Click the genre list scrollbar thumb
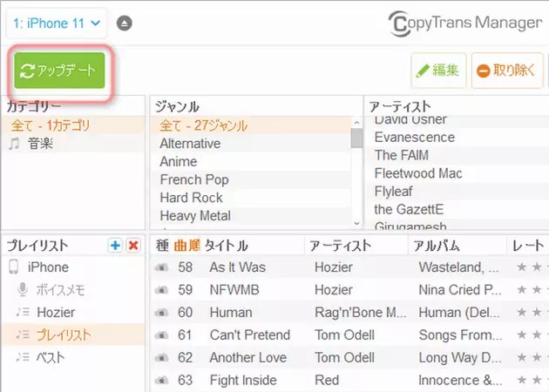Image resolution: width=549 pixels, height=392 pixels. (356, 139)
